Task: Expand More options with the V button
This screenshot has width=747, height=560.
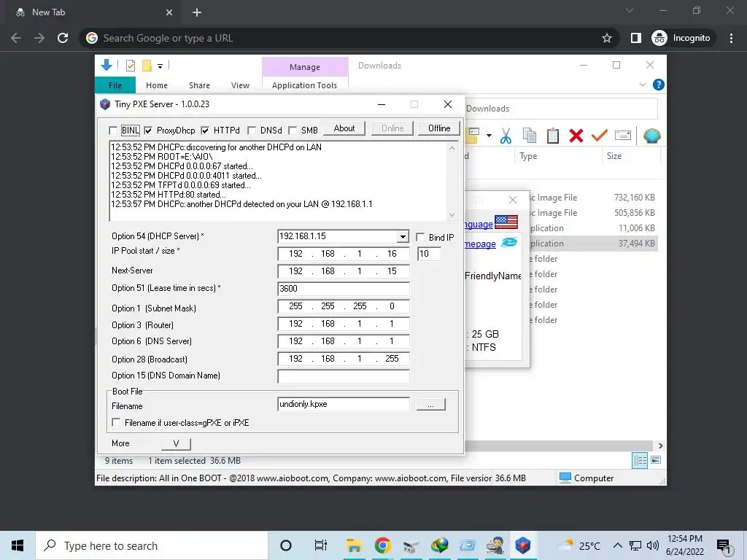Action: tap(176, 444)
